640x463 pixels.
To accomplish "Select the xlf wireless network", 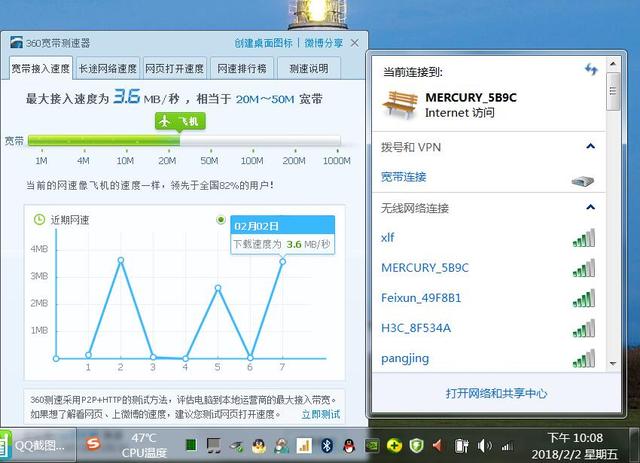I will [488, 238].
